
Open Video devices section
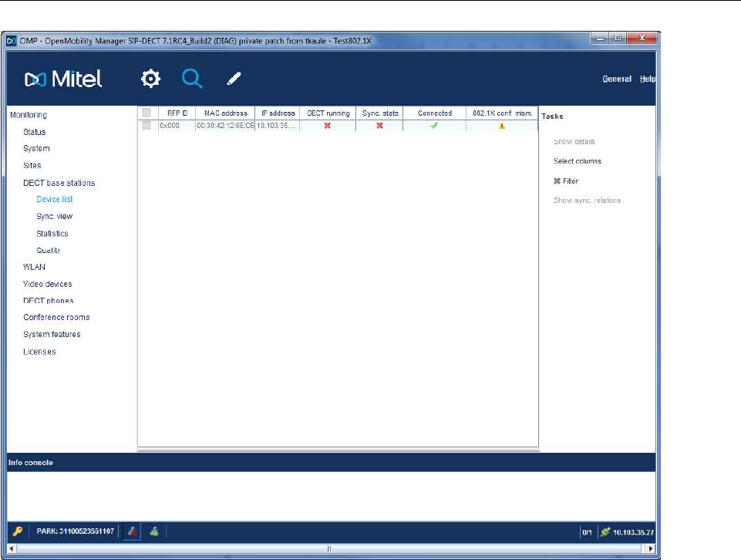click(x=47, y=284)
